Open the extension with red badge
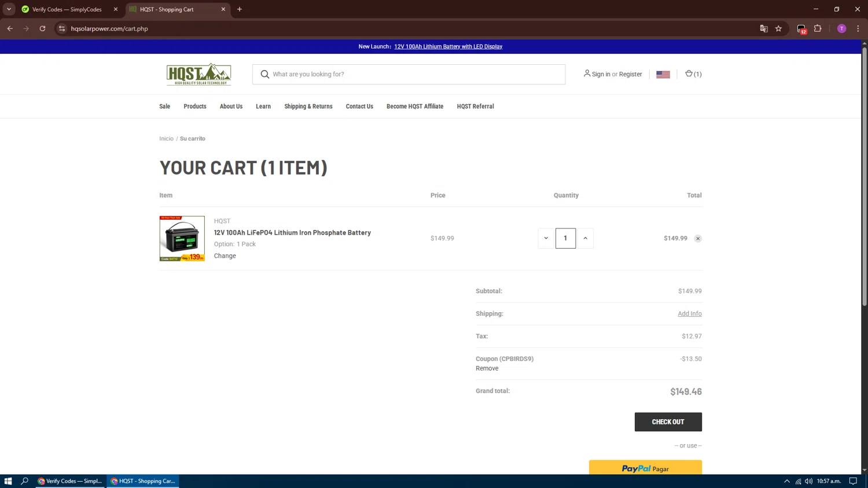Screen dimensions: 868x488 (x=801, y=29)
